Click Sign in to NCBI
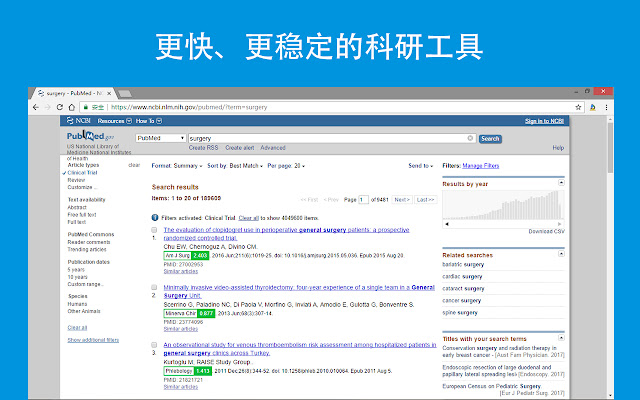This screenshot has height=400, width=640. point(544,121)
